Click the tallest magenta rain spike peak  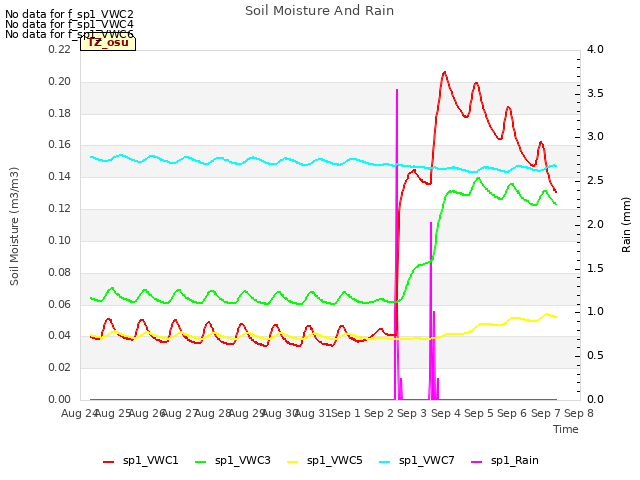click(x=397, y=90)
